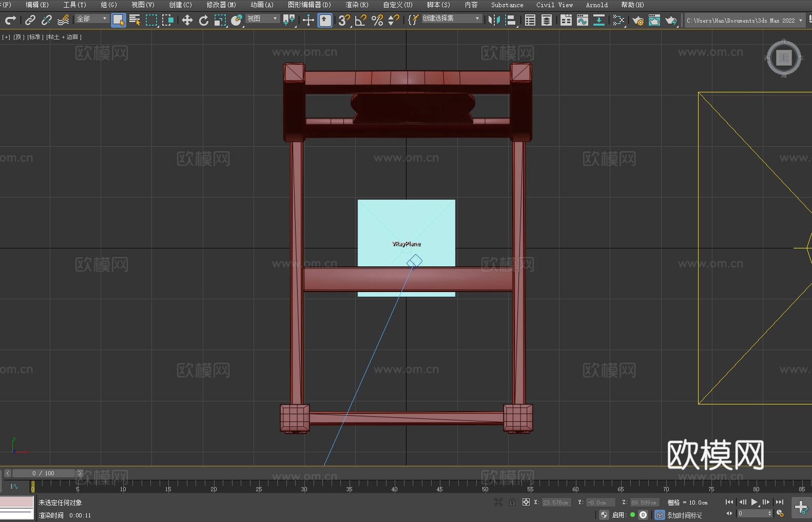Go to the start frame
Viewport: 812px width, 522px height.
point(729,502)
